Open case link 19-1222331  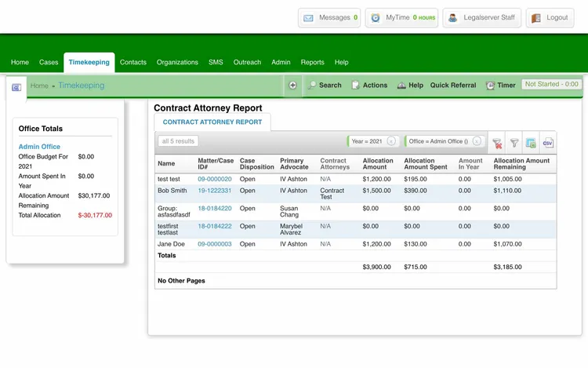(x=214, y=191)
